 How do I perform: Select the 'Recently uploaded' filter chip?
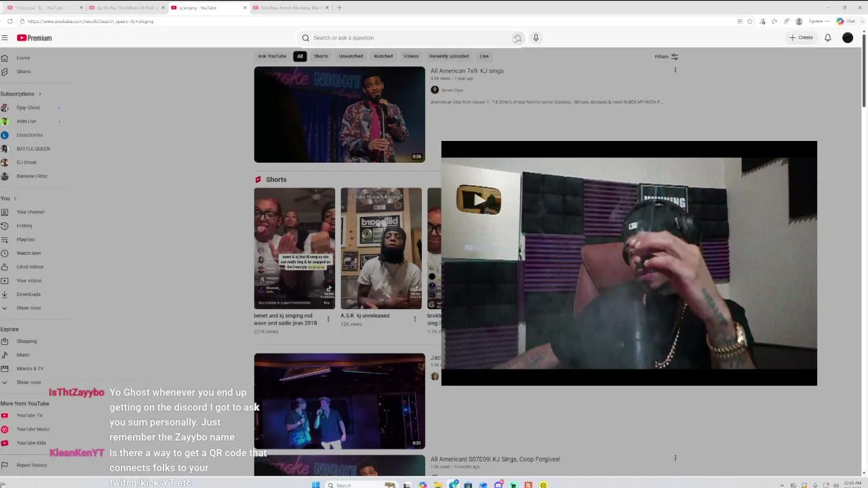(449, 56)
